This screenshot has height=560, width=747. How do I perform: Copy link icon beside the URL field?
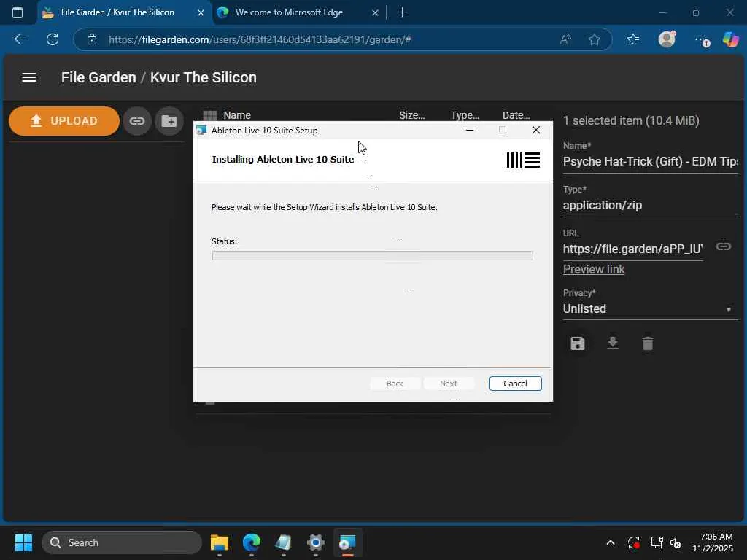(723, 246)
